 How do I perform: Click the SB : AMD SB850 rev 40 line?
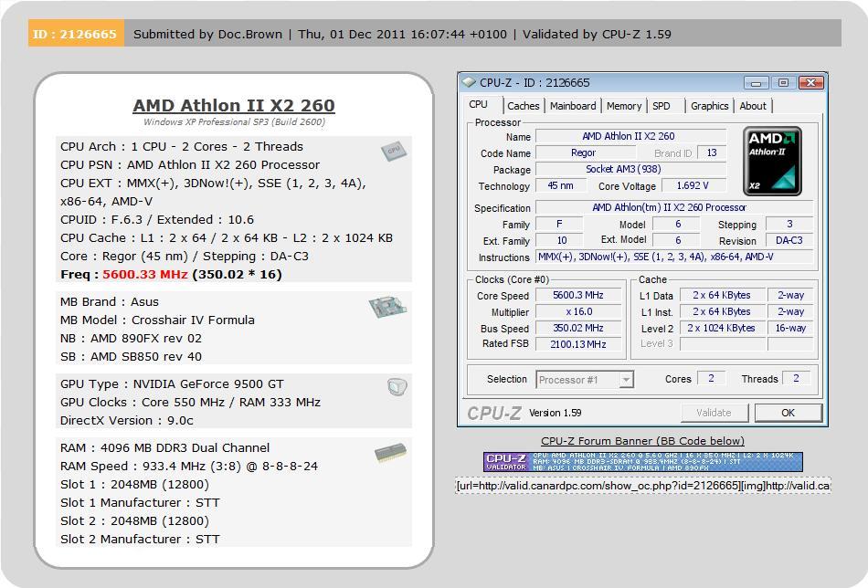point(132,356)
